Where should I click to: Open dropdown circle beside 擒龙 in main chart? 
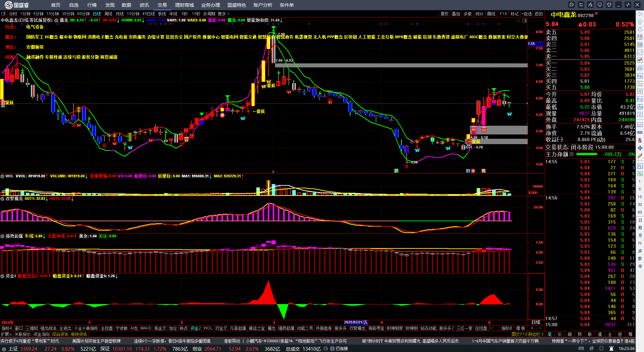pos(56,20)
